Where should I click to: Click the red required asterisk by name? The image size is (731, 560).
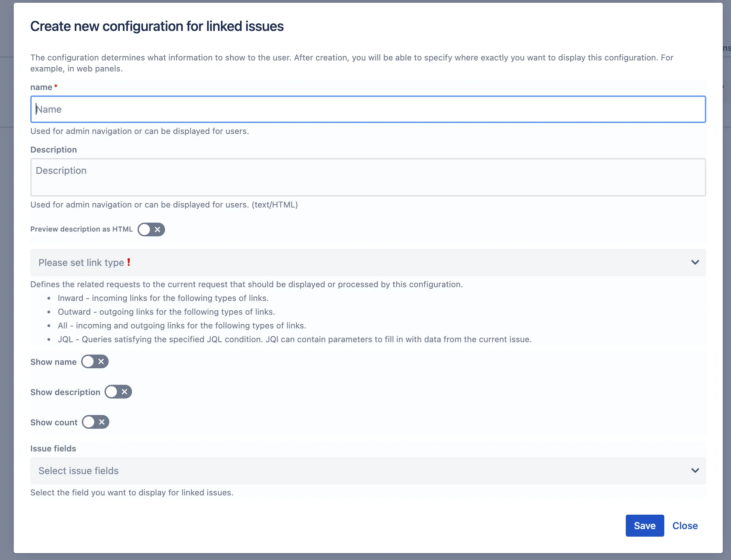click(x=56, y=86)
